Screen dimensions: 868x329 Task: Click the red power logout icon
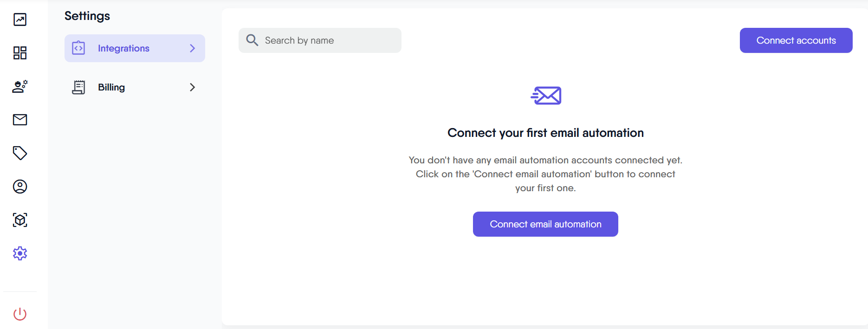pos(20,314)
